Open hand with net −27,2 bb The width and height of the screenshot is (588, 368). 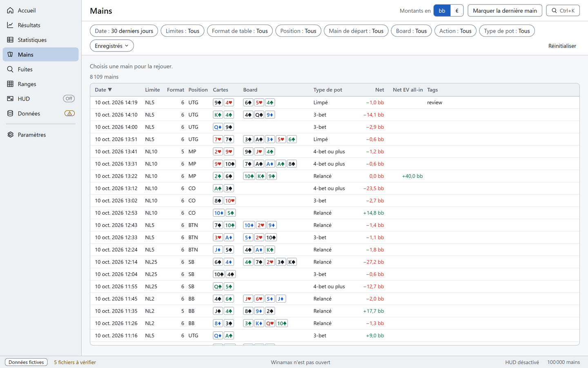[x=334, y=262]
